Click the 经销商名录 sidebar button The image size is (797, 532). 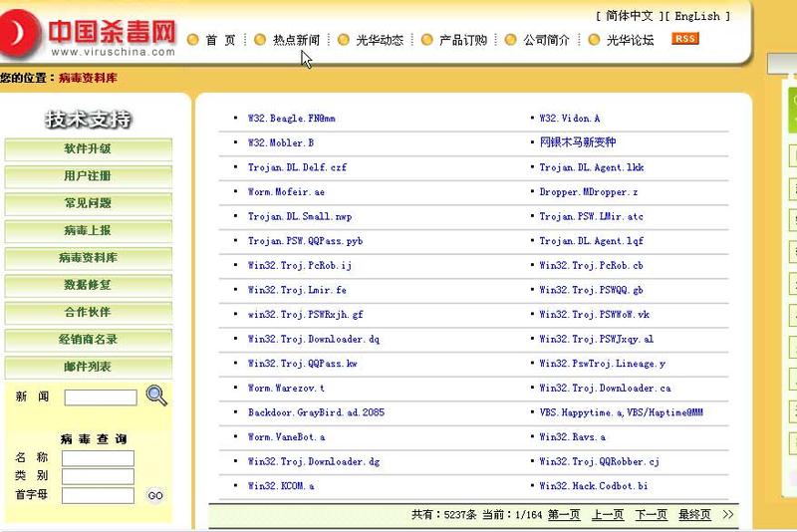88,339
